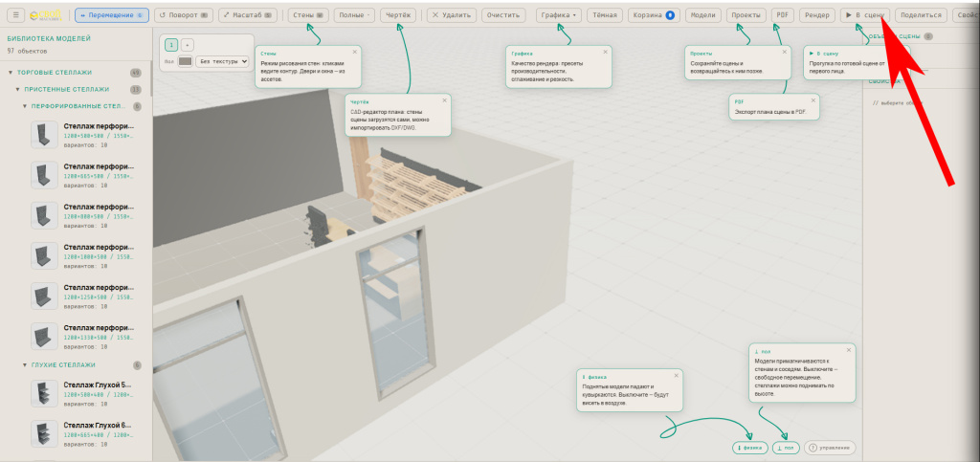
Task: Click the Рендер button
Action: 817,15
